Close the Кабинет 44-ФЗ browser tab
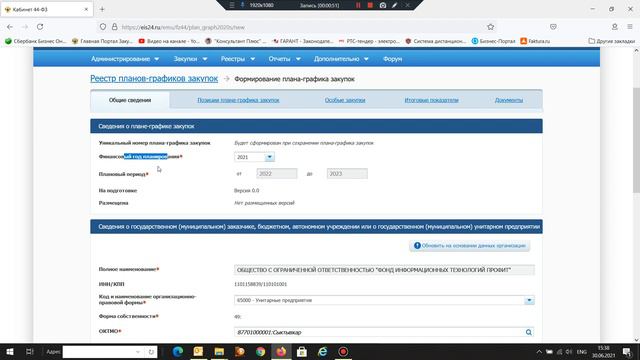The width and height of the screenshot is (640, 360). pos(86,9)
